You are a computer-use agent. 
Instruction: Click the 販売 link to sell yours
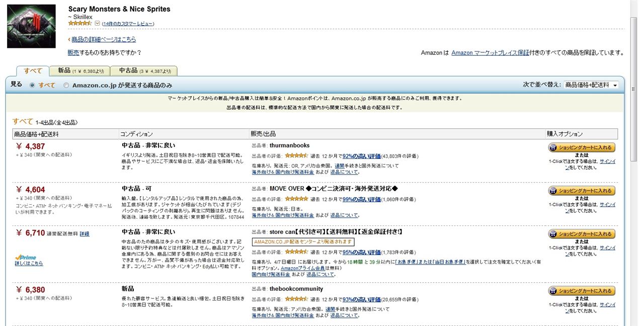pos(73,52)
